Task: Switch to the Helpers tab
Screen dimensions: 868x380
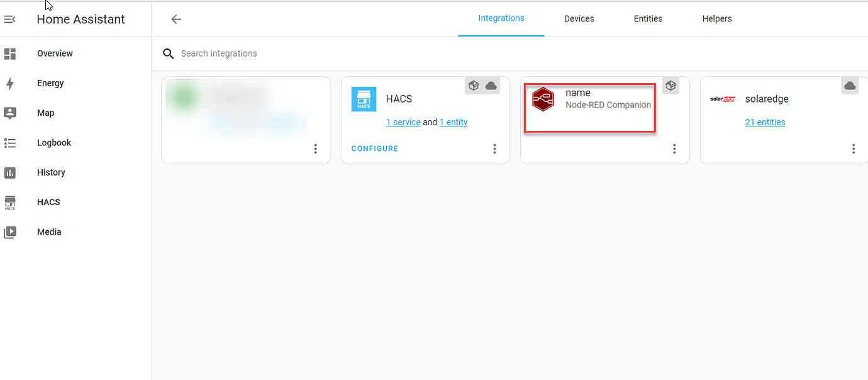Action: click(x=717, y=18)
